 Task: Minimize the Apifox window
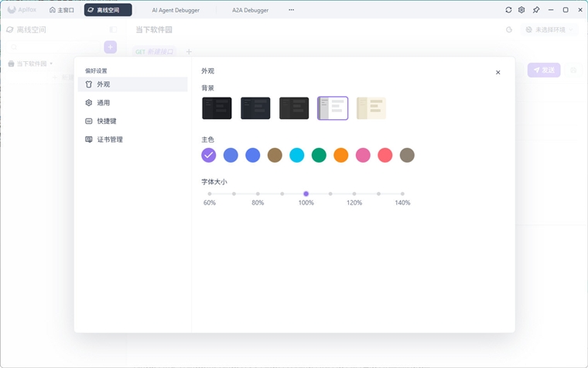pos(551,10)
